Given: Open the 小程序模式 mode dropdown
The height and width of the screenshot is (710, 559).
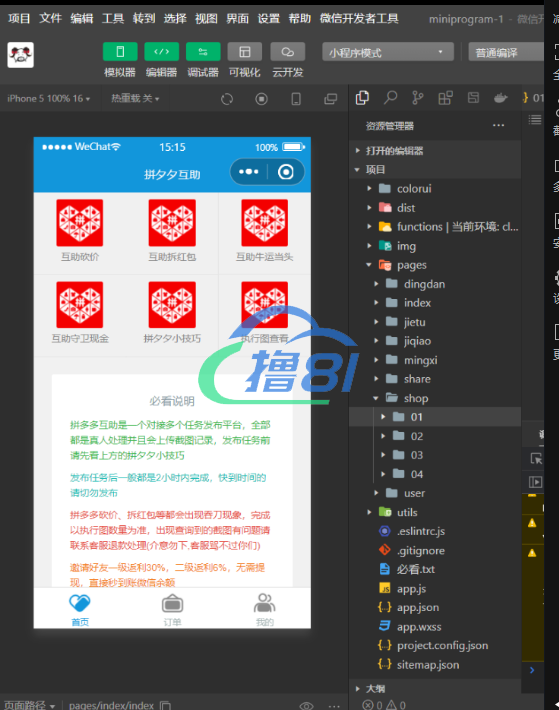Looking at the screenshot, I should pyautogui.click(x=388, y=52).
